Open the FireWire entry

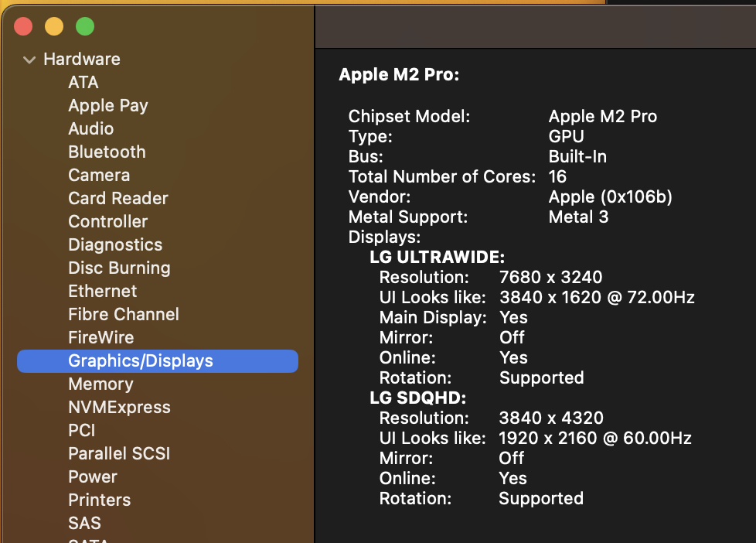coord(101,337)
